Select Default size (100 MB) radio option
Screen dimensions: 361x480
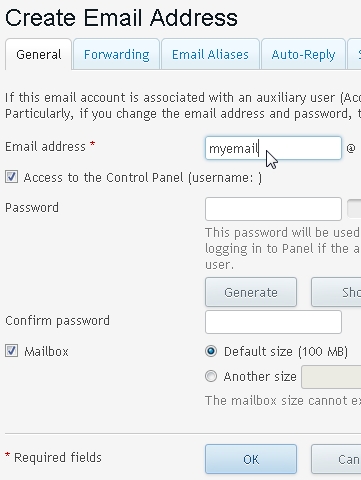[211, 351]
